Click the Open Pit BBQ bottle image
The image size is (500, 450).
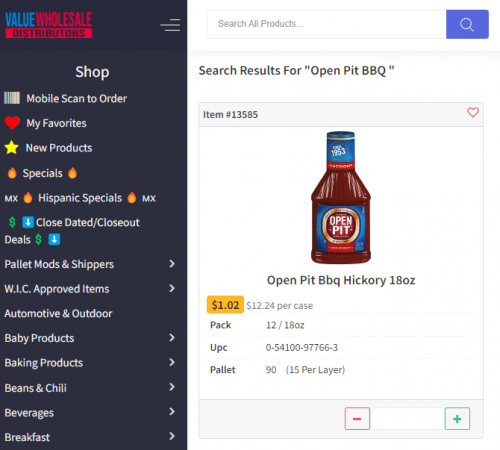click(x=341, y=197)
